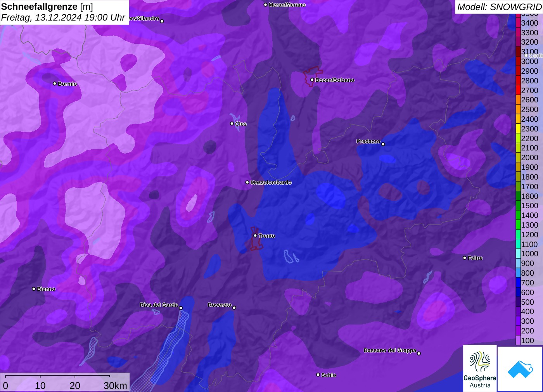Click the Riva del Garda marker dot
Image resolution: width=543 pixels, height=392 pixels.
[x=181, y=308]
